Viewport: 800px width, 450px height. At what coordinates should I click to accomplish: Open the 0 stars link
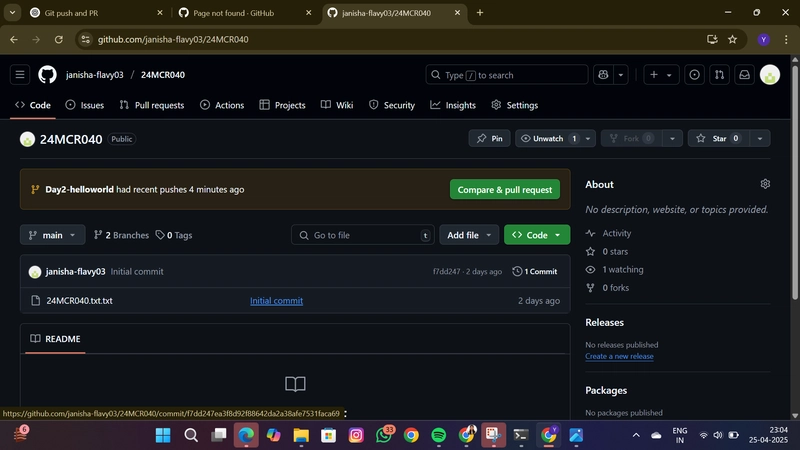click(x=607, y=252)
